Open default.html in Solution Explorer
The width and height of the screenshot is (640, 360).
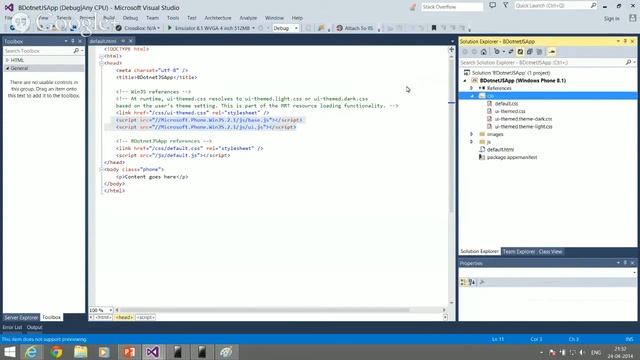(500, 149)
